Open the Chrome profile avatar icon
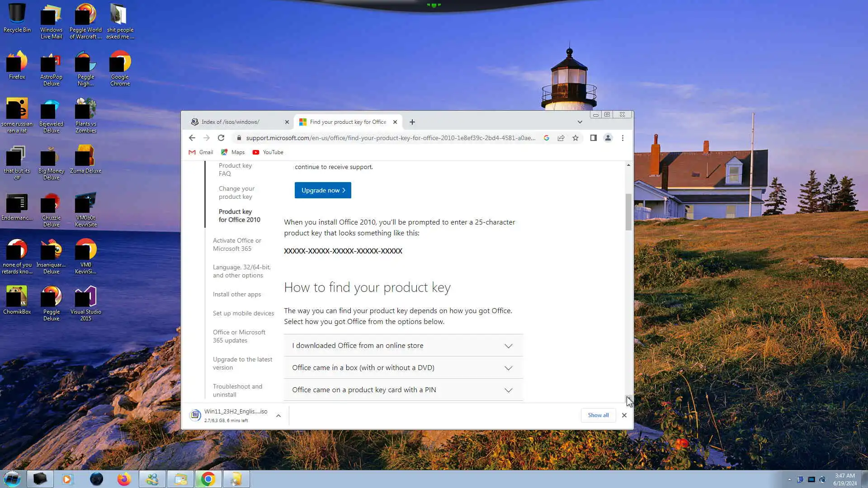This screenshot has height=488, width=868. [608, 138]
